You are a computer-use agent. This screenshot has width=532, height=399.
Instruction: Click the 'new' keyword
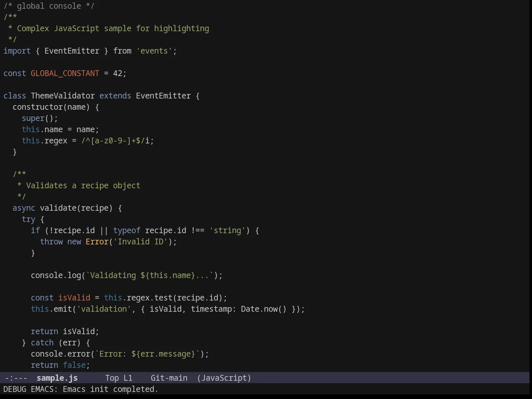point(74,241)
